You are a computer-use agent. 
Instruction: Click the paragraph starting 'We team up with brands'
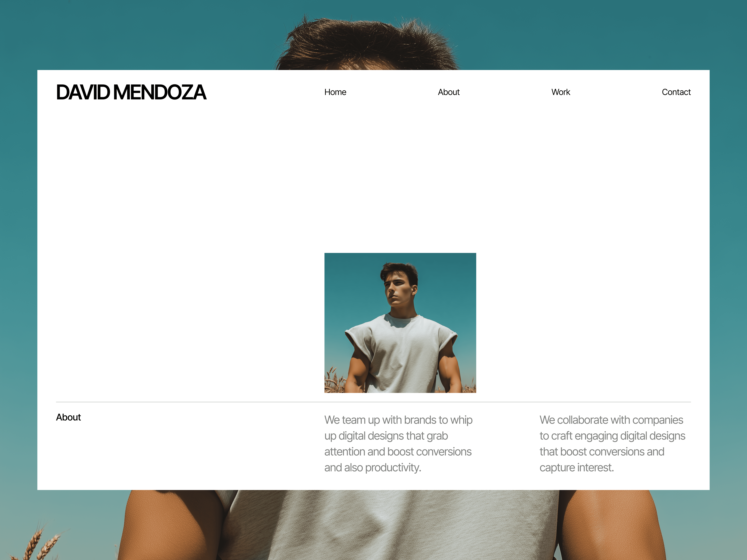coord(398,444)
